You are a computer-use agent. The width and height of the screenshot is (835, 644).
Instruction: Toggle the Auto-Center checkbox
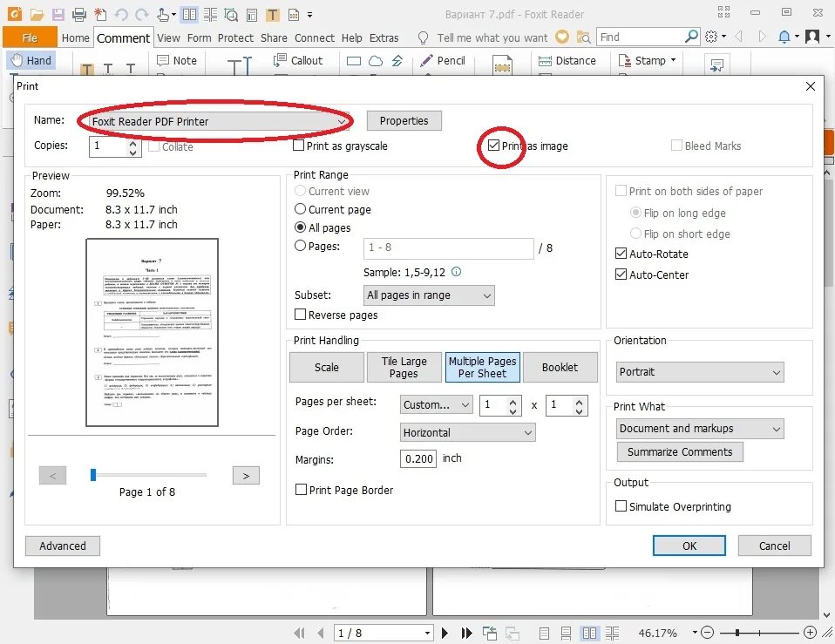[x=621, y=275]
